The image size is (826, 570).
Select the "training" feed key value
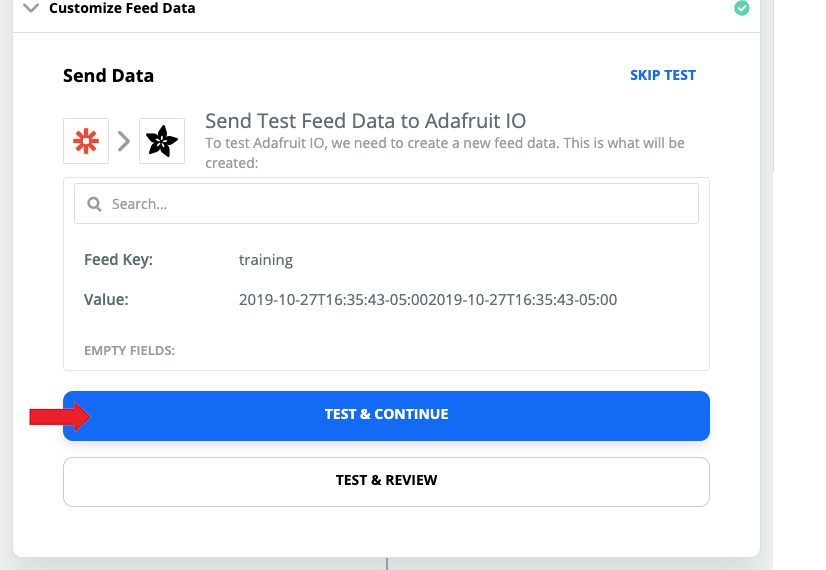(x=266, y=260)
